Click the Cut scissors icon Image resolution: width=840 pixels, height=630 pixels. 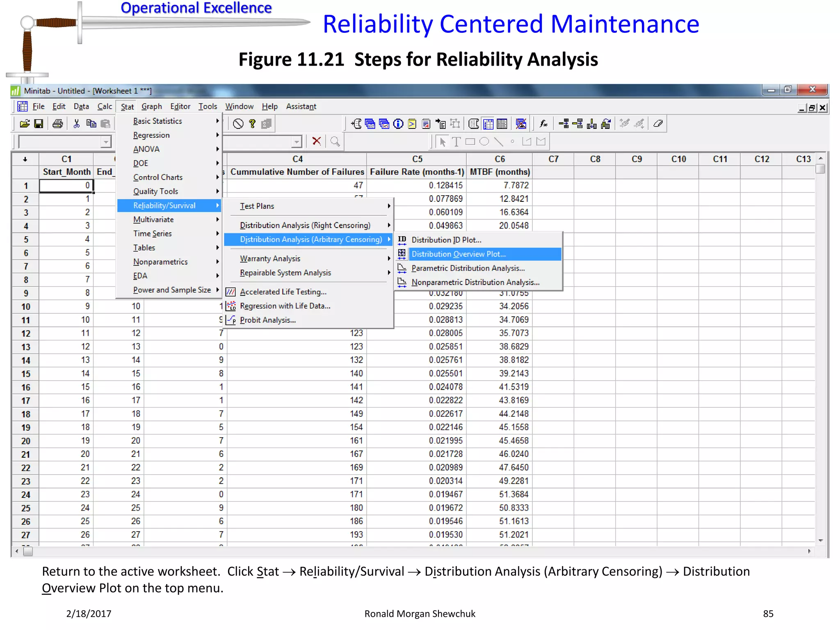pyautogui.click(x=76, y=124)
